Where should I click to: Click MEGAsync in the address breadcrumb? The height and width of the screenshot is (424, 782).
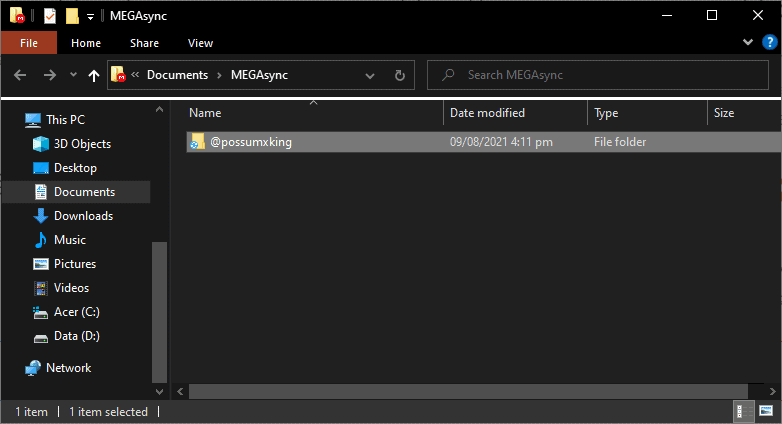click(259, 75)
